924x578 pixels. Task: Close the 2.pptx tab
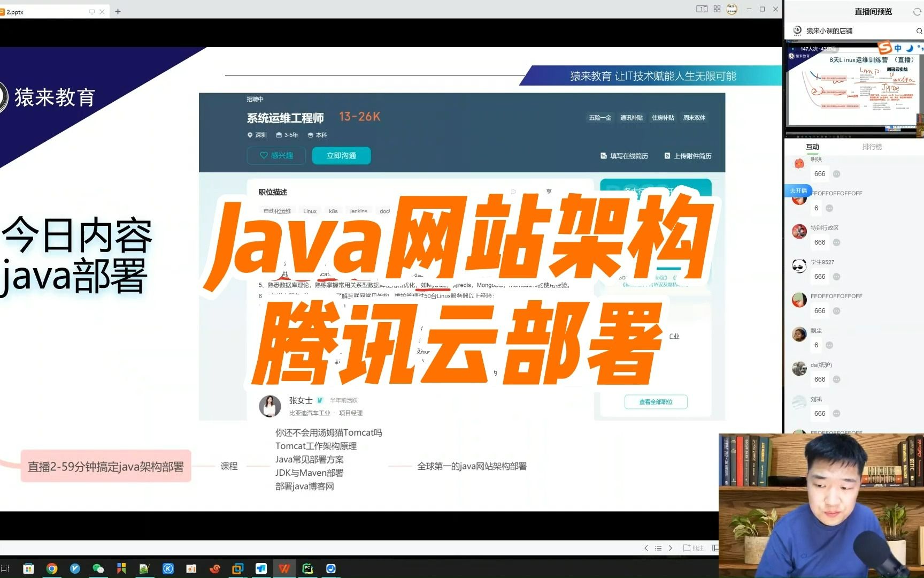tap(102, 12)
